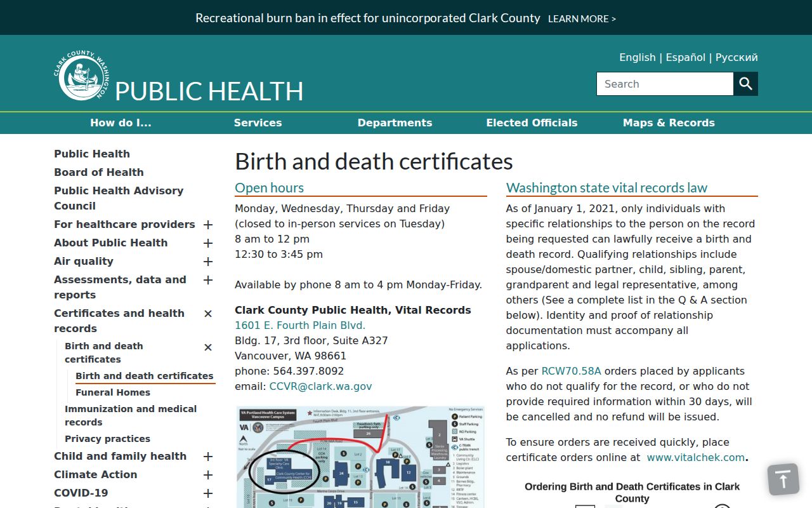Open the 1601 E. Fourth Plain Blvd. address link
Screen dimensions: 812x508
(300, 325)
